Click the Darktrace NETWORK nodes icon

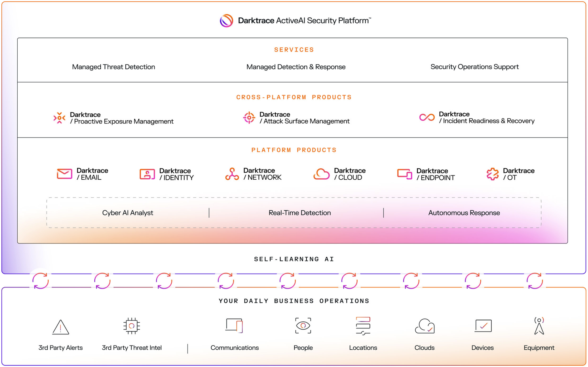pos(232,174)
